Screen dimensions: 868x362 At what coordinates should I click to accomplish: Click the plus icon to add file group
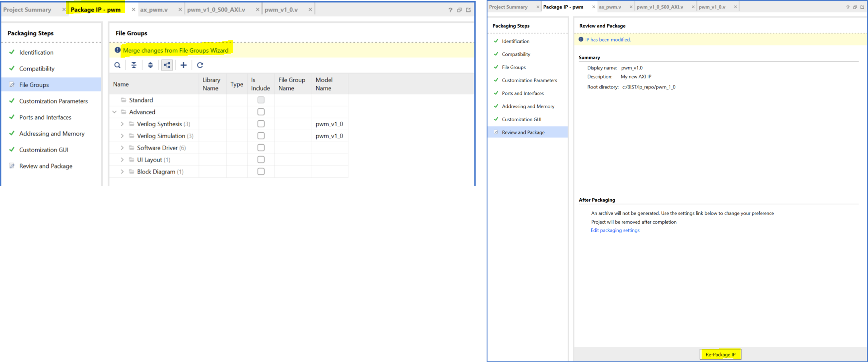183,65
